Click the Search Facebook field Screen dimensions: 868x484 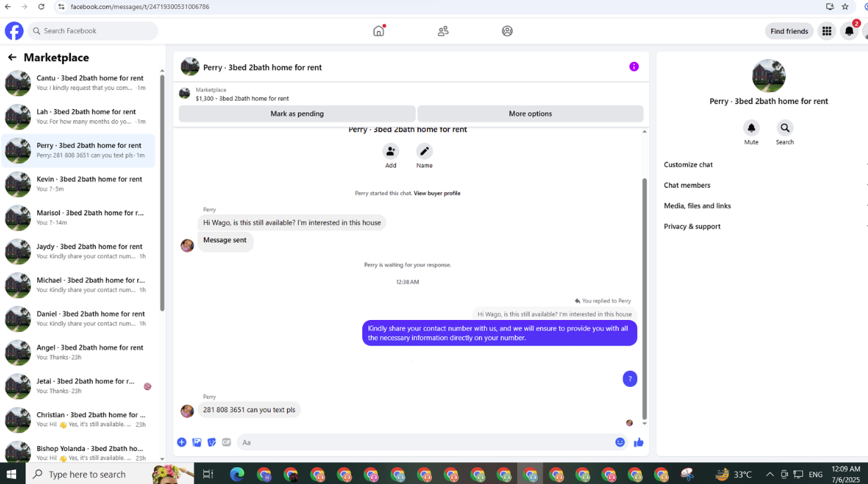pos(93,31)
